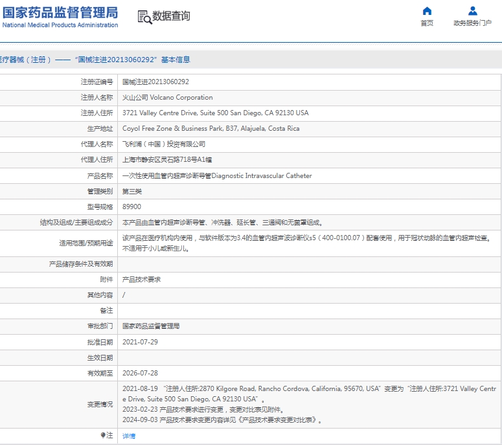Click the 数据查询 search document icon

click(144, 17)
